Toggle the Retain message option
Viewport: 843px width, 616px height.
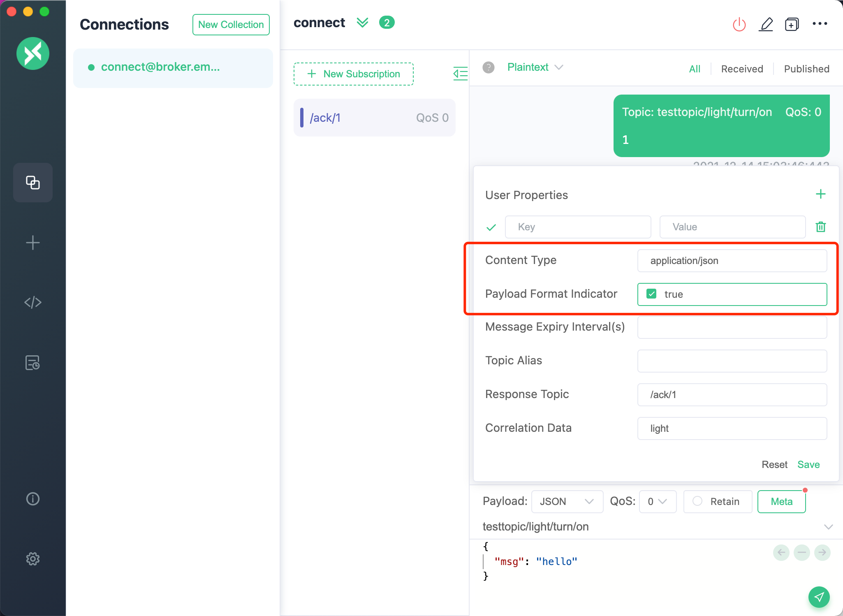pos(696,501)
